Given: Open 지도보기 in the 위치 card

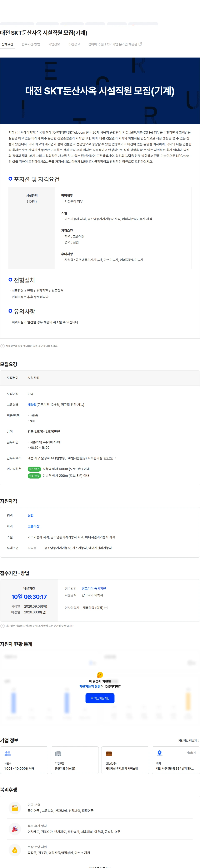Looking at the screenshot, I should (191, 752).
